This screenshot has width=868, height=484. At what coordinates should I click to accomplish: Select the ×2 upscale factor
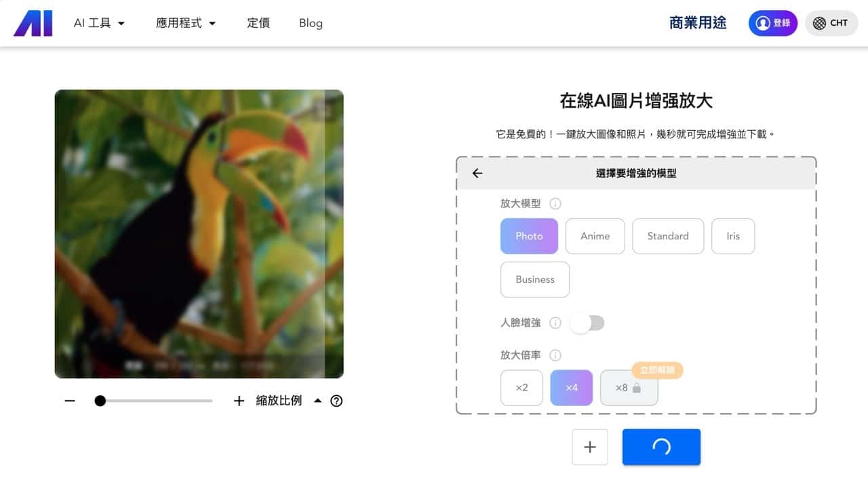click(x=521, y=387)
